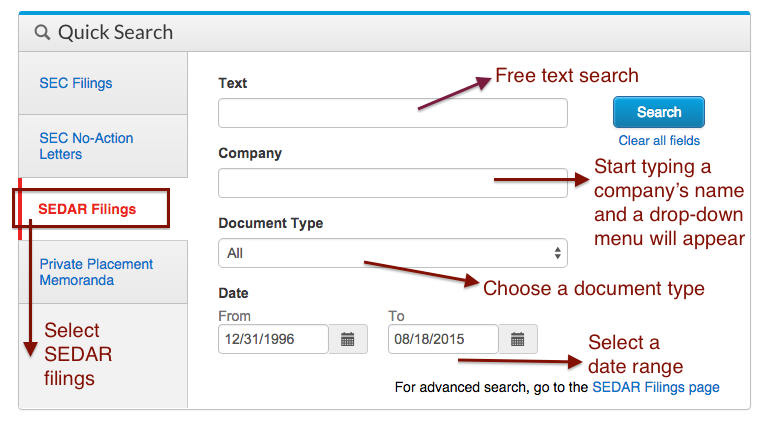The height and width of the screenshot is (425, 762).
Task: Click the blue Search button
Action: pyautogui.click(x=658, y=112)
